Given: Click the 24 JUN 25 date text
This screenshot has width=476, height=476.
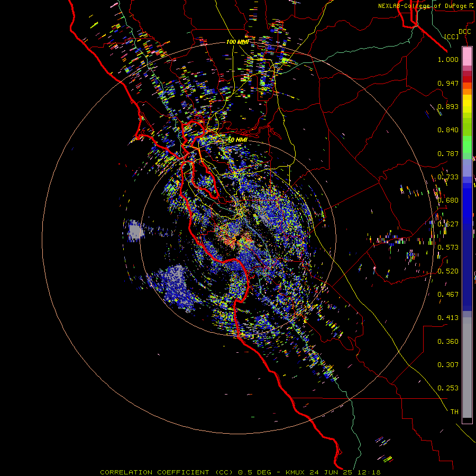Looking at the screenshot, I should [x=332, y=472].
